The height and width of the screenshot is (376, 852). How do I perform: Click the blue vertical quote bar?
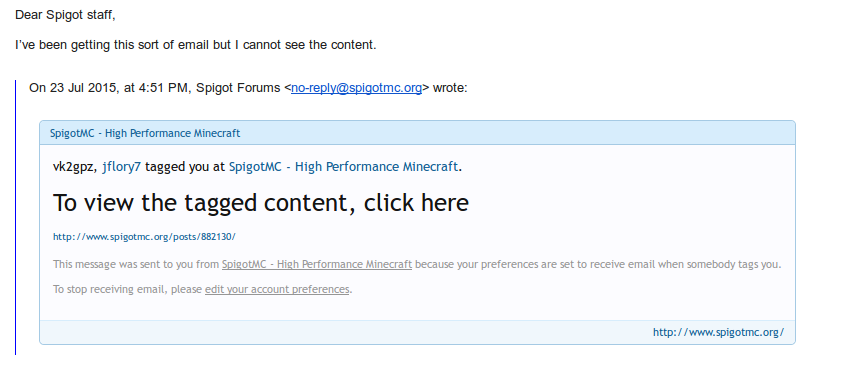tap(16, 217)
